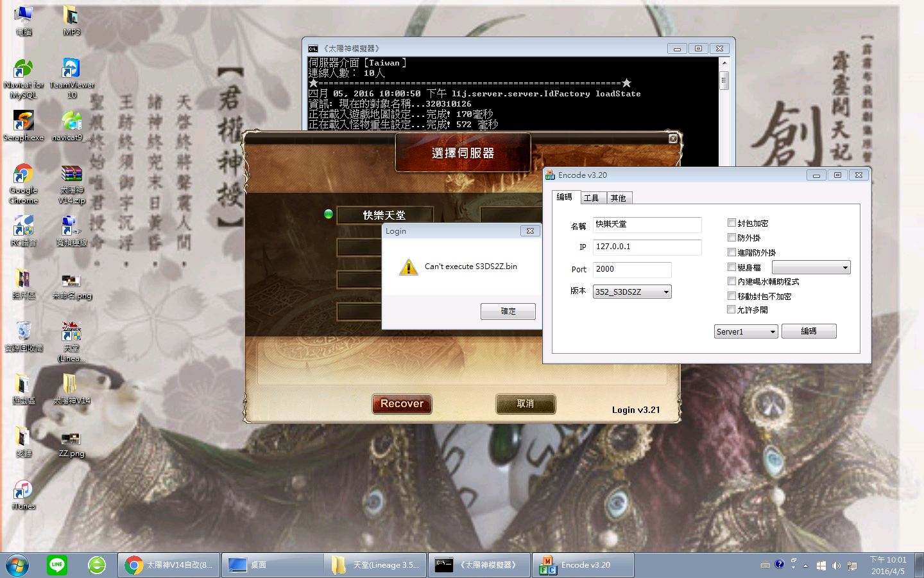
Task: Select the 太陽神V14 folder on the desktop
Action: pyautogui.click(x=71, y=389)
